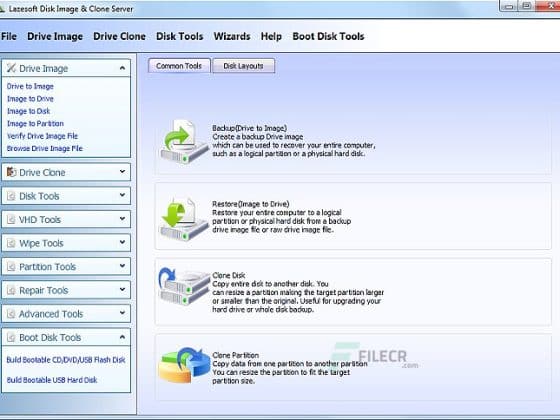Expand the Disk Tools sidebar section
Screen dimensions: 560x420
(x=122, y=195)
